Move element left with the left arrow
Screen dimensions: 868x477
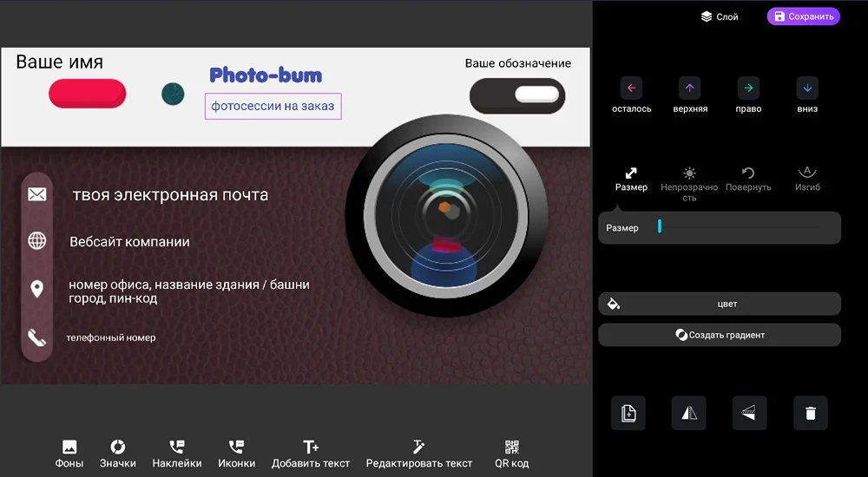pos(631,88)
